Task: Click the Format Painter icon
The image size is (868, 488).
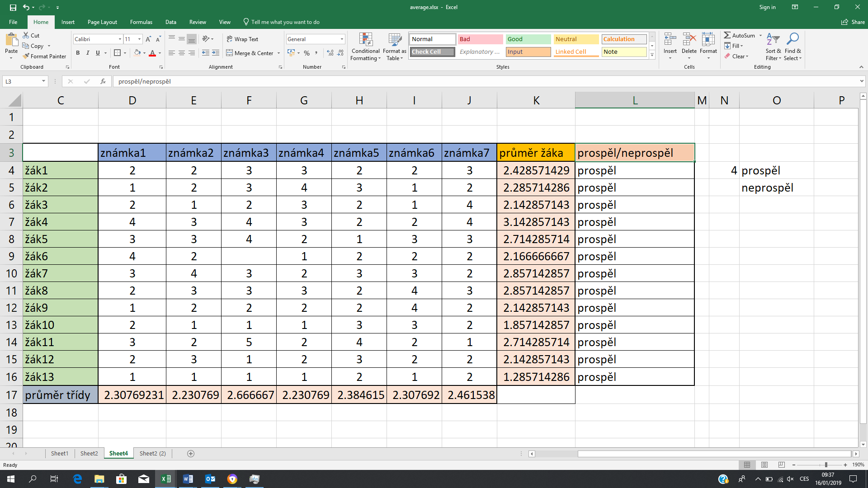Action: point(27,56)
